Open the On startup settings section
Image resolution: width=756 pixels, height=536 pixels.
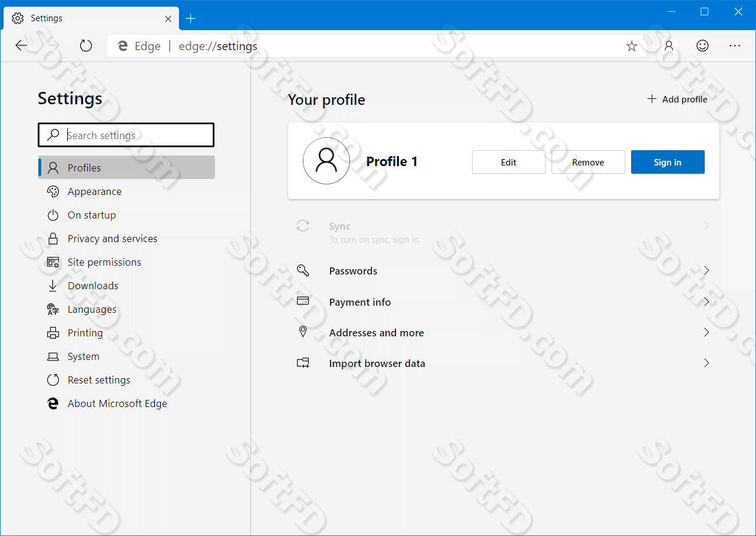127,215
